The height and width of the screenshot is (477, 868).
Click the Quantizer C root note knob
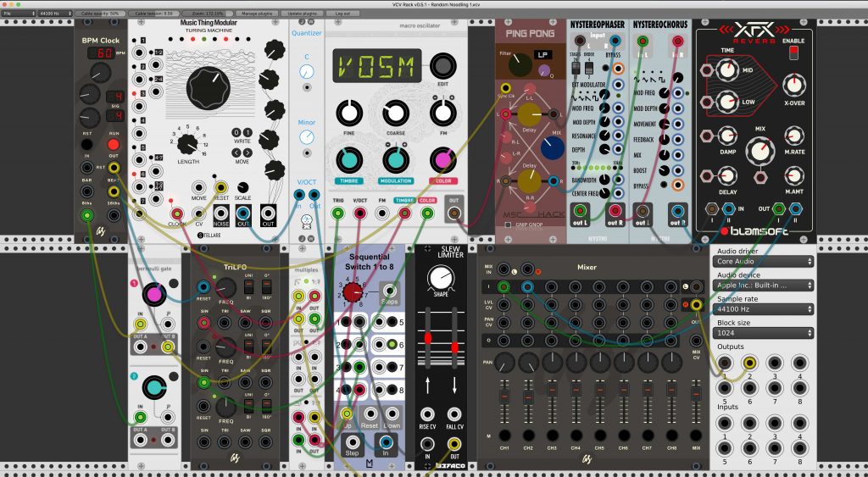306,71
